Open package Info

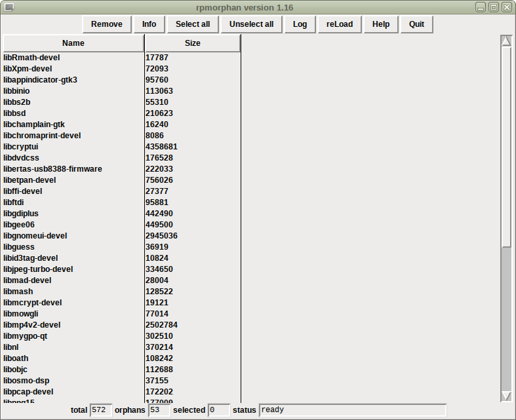[x=149, y=24]
